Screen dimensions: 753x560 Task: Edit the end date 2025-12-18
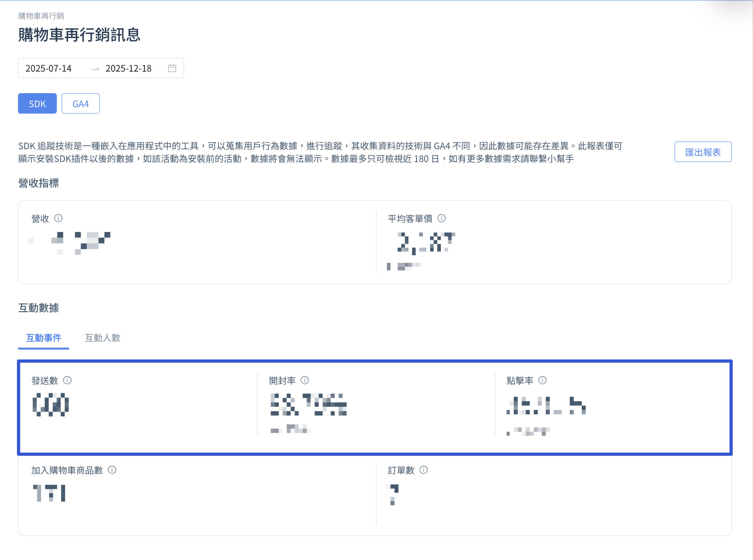(128, 68)
